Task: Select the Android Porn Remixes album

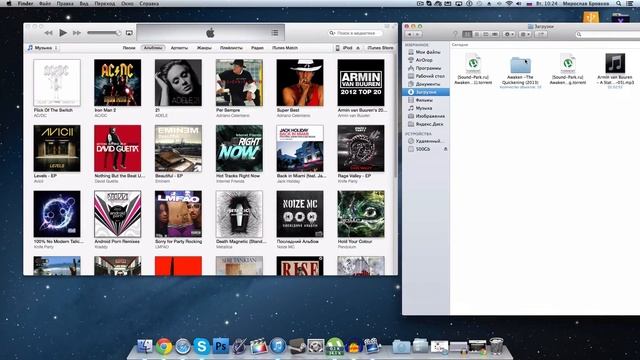Action: point(118,214)
